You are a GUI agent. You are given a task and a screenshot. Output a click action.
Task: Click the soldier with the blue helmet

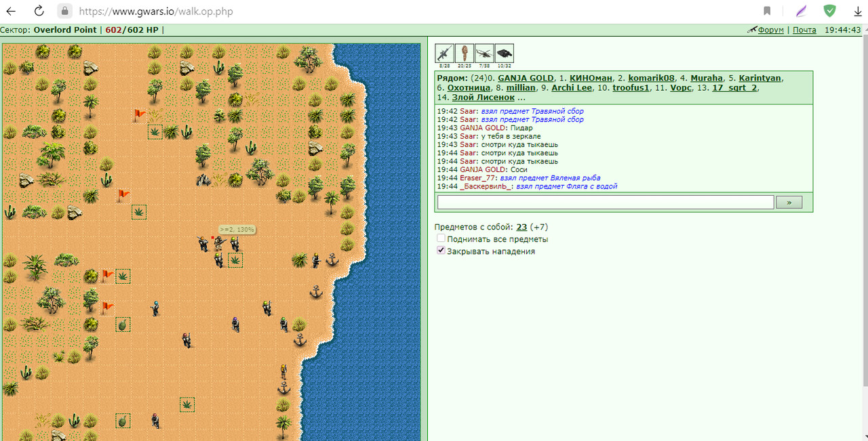tap(155, 308)
